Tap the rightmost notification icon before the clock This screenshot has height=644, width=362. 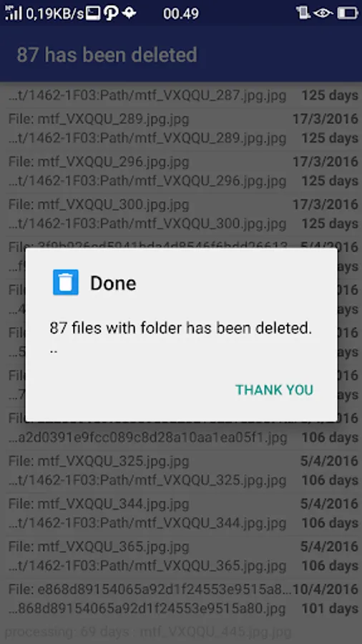click(129, 13)
